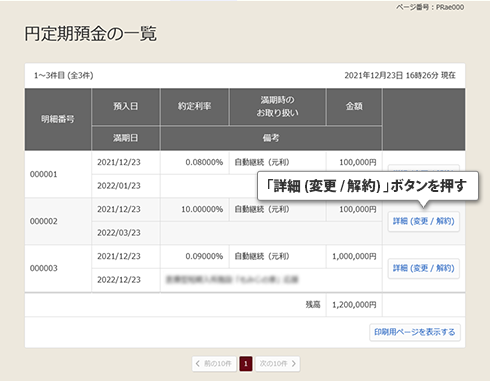Click the left chevron pagination arrow
The width and height of the screenshot is (490, 381).
[198, 364]
